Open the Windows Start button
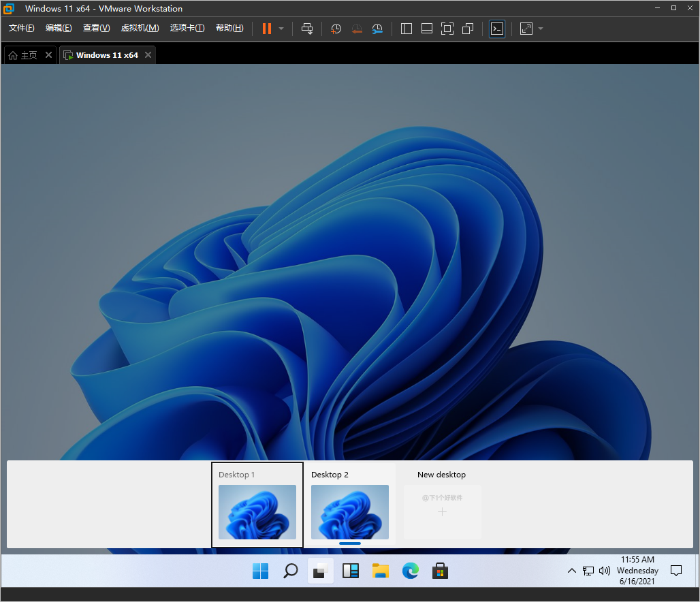This screenshot has width=700, height=602. (260, 571)
